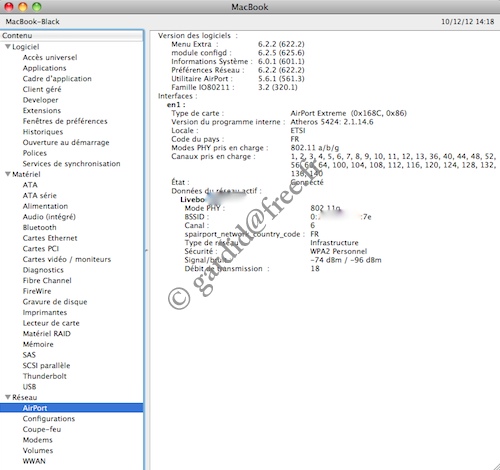Click AirPort Extreme card type value
This screenshot has height=470, width=500.
pos(348,113)
